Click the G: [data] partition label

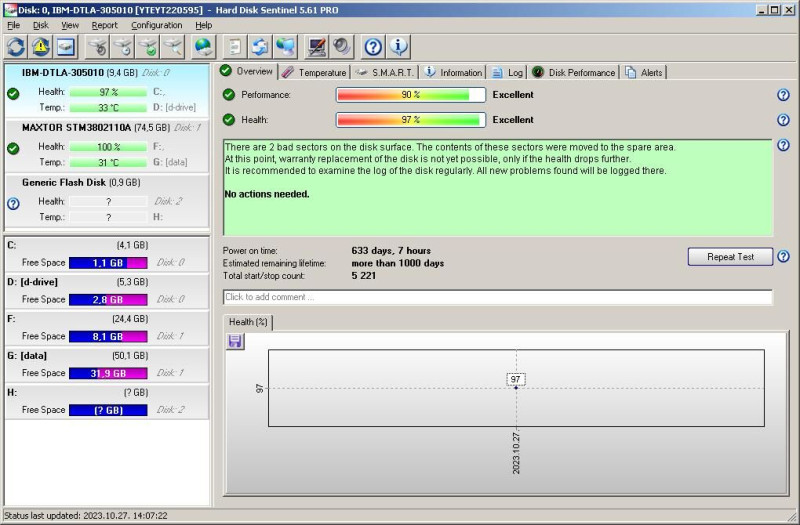(27, 356)
